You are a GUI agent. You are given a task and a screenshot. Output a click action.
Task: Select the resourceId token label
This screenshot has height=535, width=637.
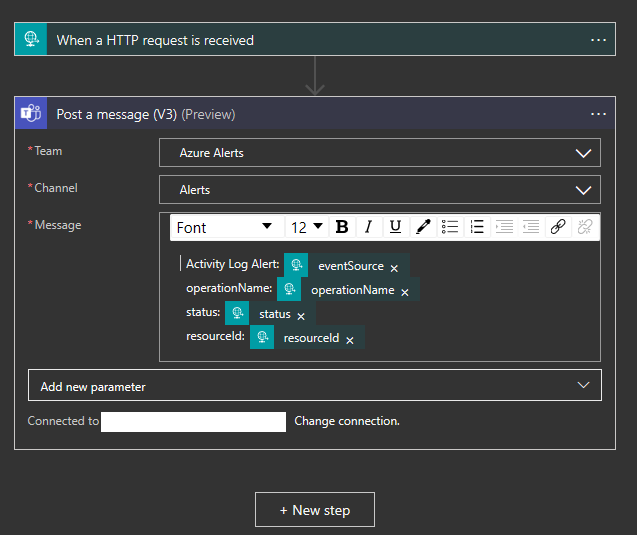[311, 338]
